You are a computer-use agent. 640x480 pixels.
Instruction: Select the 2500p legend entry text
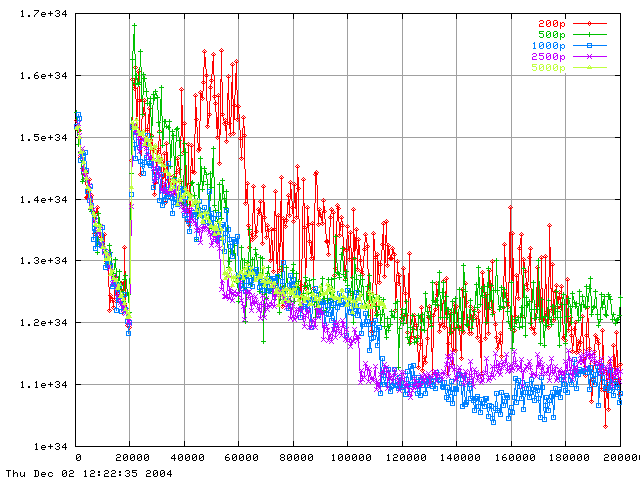click(x=549, y=57)
